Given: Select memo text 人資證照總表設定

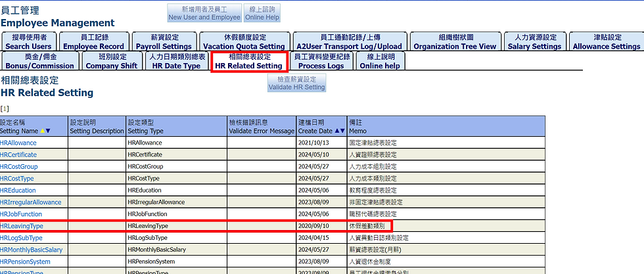Looking at the screenshot, I should tap(373, 155).
